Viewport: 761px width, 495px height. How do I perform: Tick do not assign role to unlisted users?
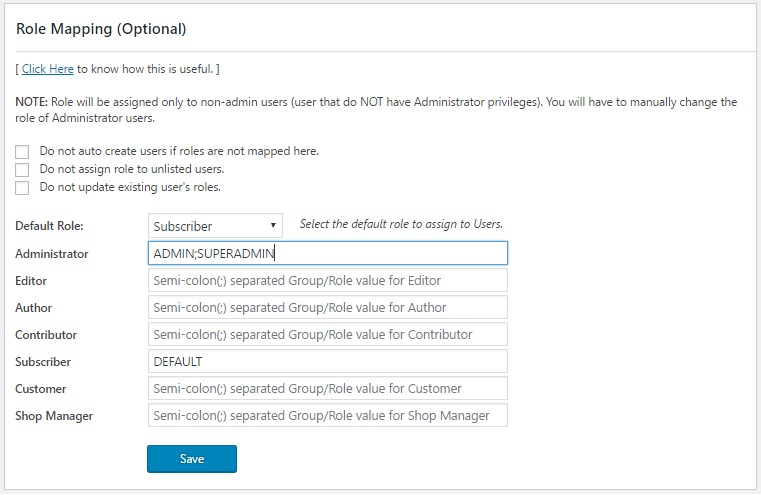(22, 169)
